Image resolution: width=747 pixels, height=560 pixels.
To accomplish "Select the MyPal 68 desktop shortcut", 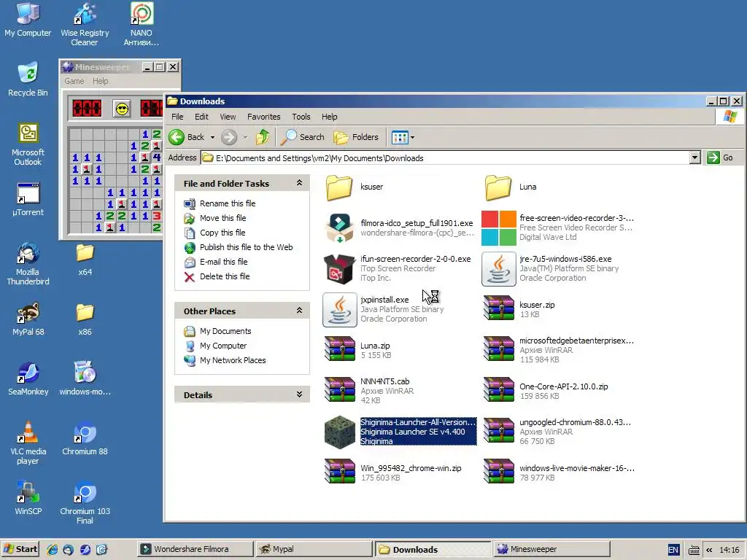I will point(28,319).
